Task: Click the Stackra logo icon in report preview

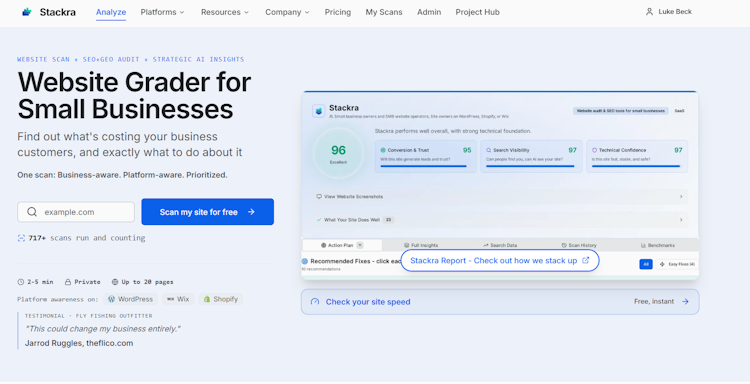Action: tap(319, 111)
